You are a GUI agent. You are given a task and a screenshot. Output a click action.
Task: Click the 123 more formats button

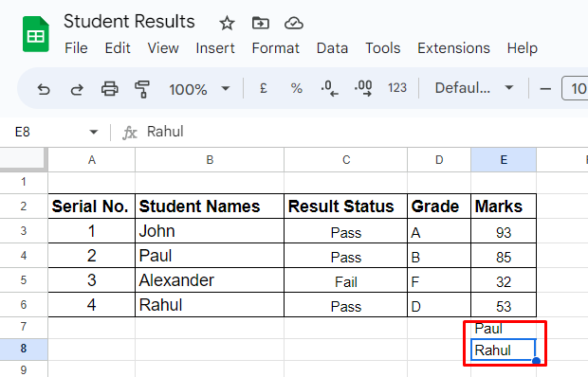click(397, 88)
